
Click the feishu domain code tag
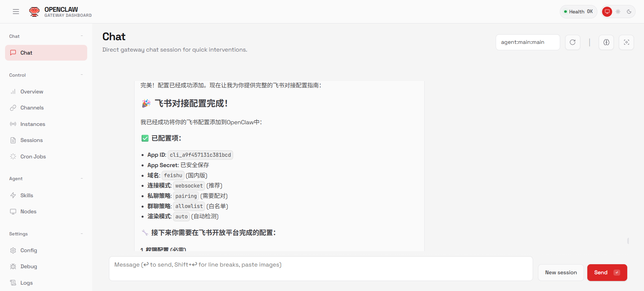click(x=173, y=175)
